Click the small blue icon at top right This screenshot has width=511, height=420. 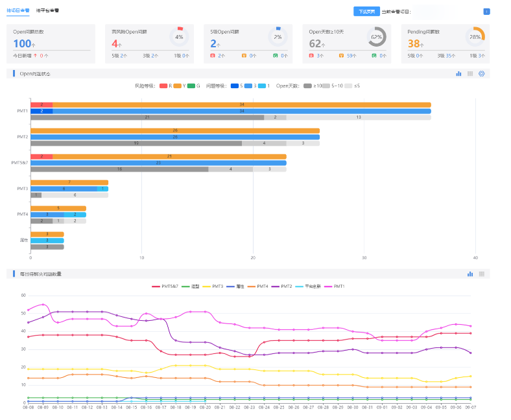pyautogui.click(x=486, y=12)
